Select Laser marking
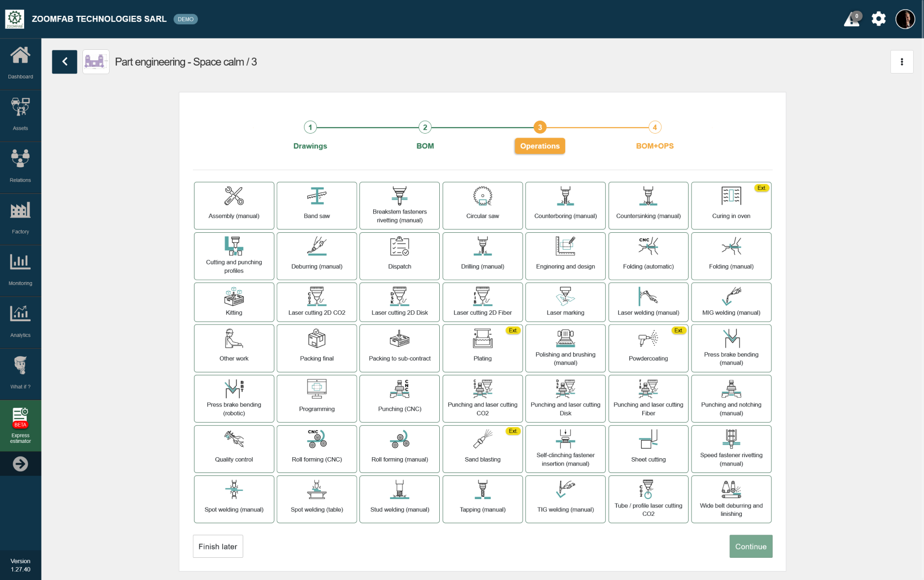Screen dimensions: 924x580 tap(566, 302)
